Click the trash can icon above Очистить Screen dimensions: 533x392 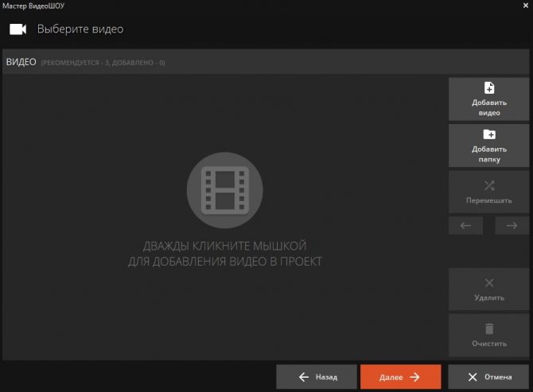[x=489, y=328]
